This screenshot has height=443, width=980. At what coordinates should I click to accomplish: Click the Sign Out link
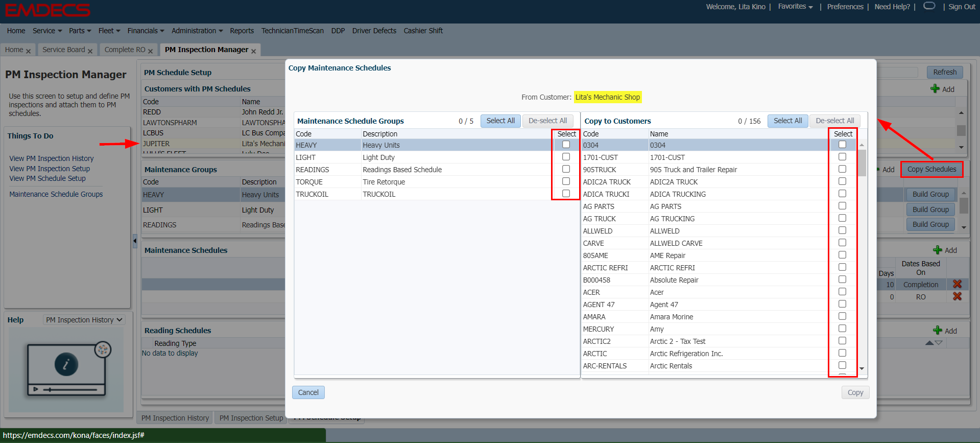point(962,7)
